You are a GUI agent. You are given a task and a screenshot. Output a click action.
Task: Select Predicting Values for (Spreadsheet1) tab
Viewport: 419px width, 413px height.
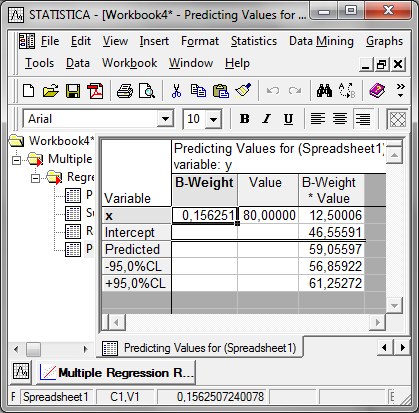click(201, 348)
